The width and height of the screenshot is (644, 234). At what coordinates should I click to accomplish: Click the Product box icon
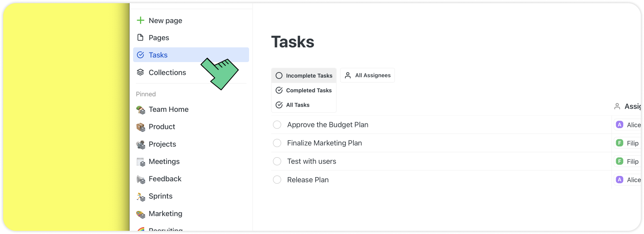141,127
